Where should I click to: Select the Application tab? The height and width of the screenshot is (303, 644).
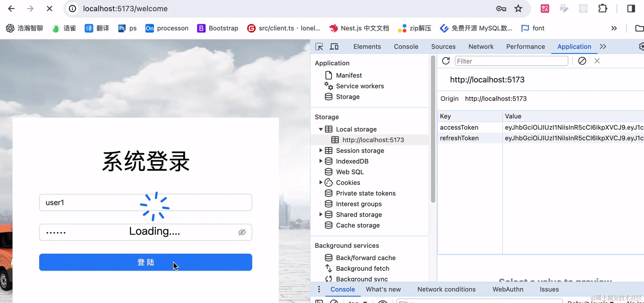574,47
